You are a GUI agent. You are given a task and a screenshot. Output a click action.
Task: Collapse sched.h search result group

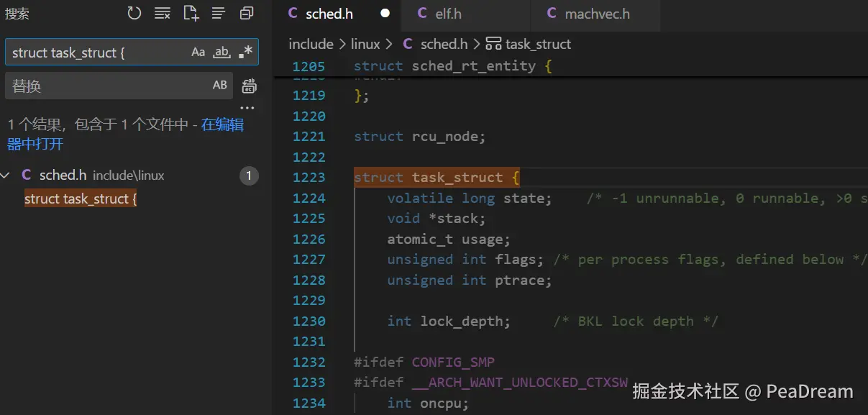pos(6,175)
